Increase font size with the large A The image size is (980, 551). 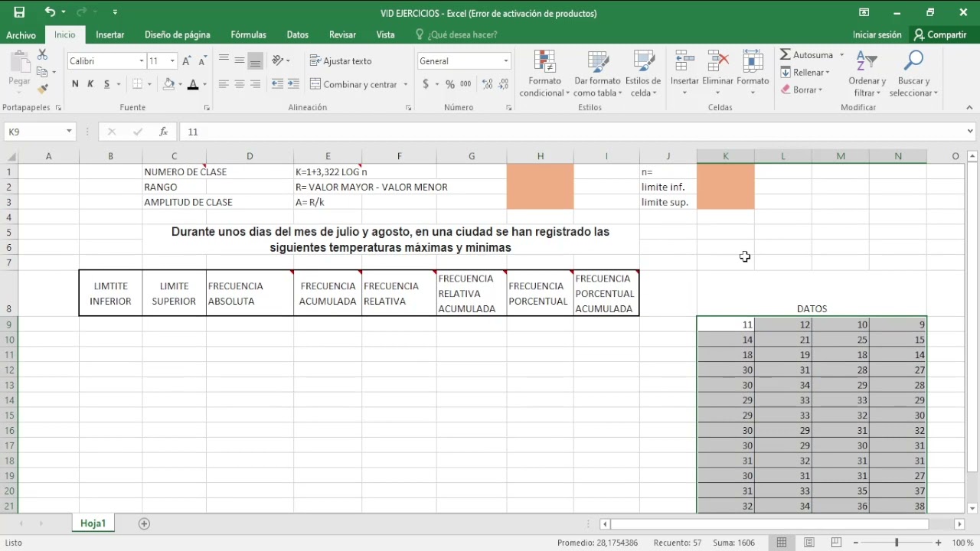point(187,60)
